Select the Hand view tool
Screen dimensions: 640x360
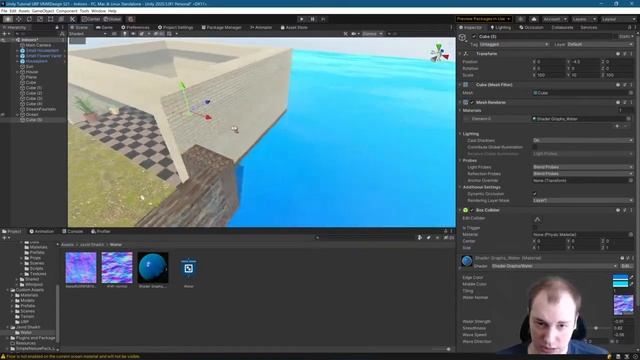tap(8, 19)
